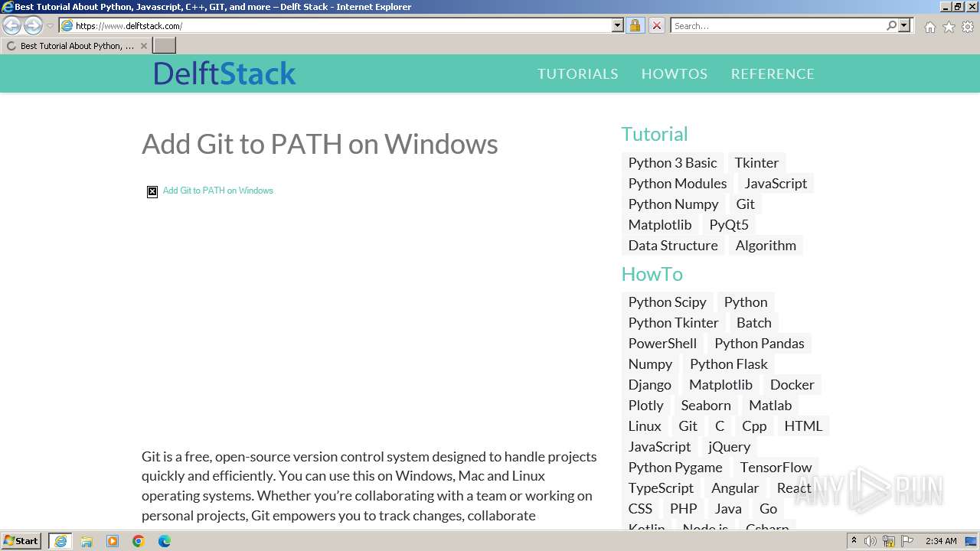Click the search magnifier icon
980x551 pixels.
[x=891, y=26]
